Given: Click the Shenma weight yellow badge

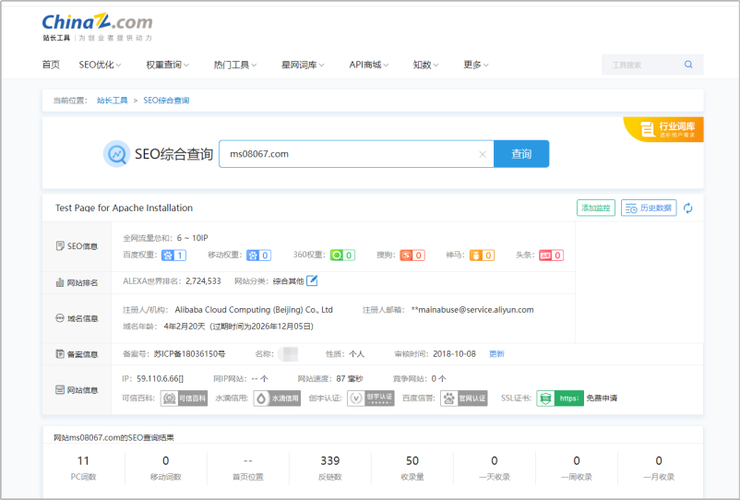Looking at the screenshot, I should pos(482,255).
